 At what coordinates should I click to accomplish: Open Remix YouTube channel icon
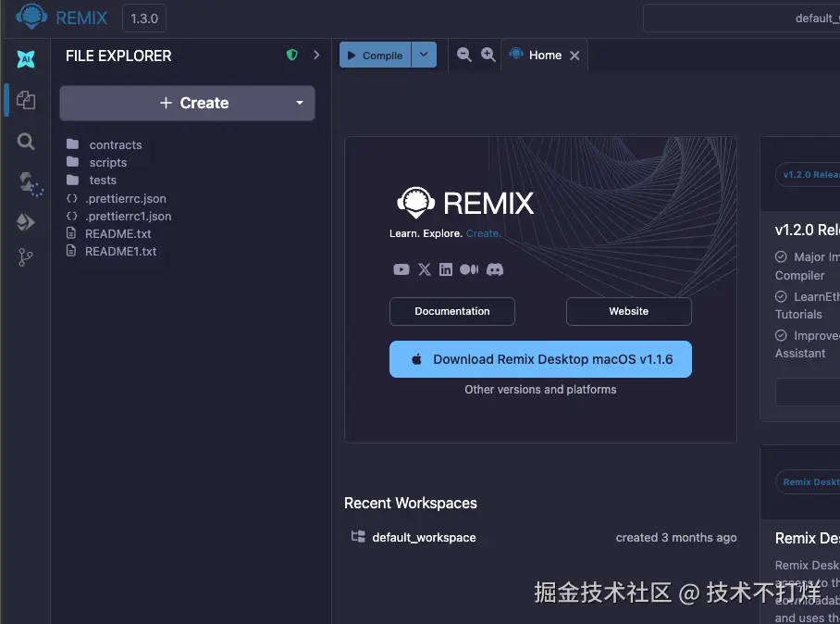point(401,269)
